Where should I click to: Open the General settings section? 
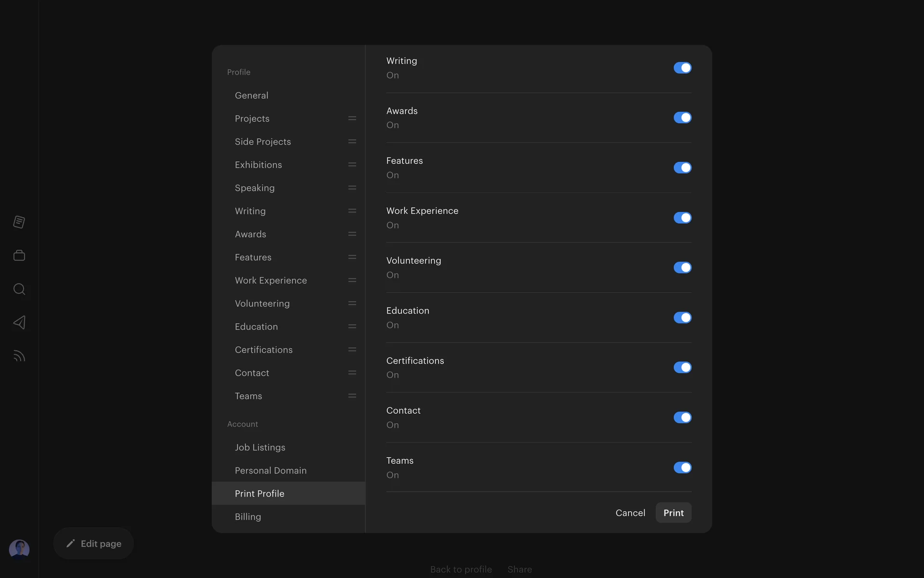point(252,95)
